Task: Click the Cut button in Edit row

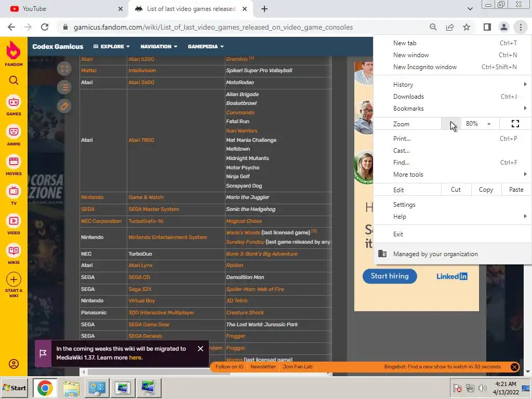Action: pyautogui.click(x=456, y=190)
